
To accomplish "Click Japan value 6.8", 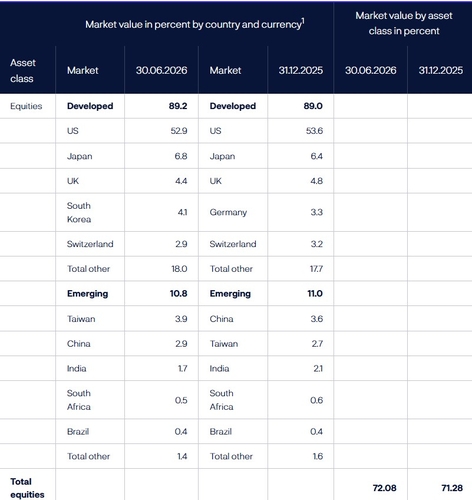I will (x=181, y=156).
